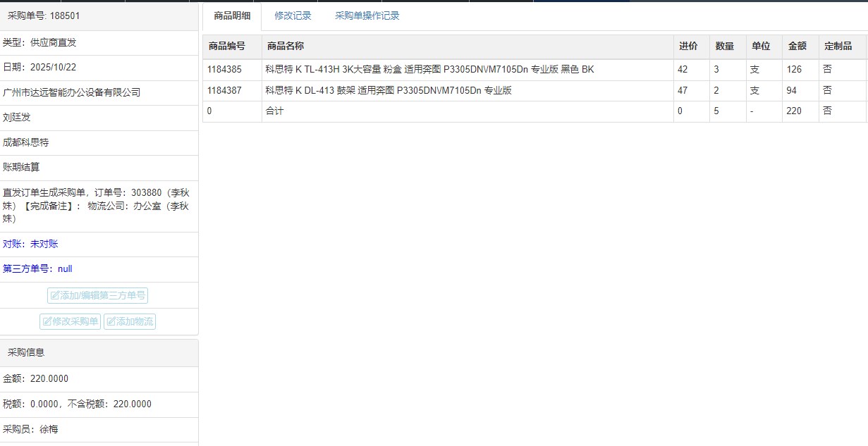The image size is (868, 446).
Task: Click the 金额 column header
Action: tap(797, 47)
